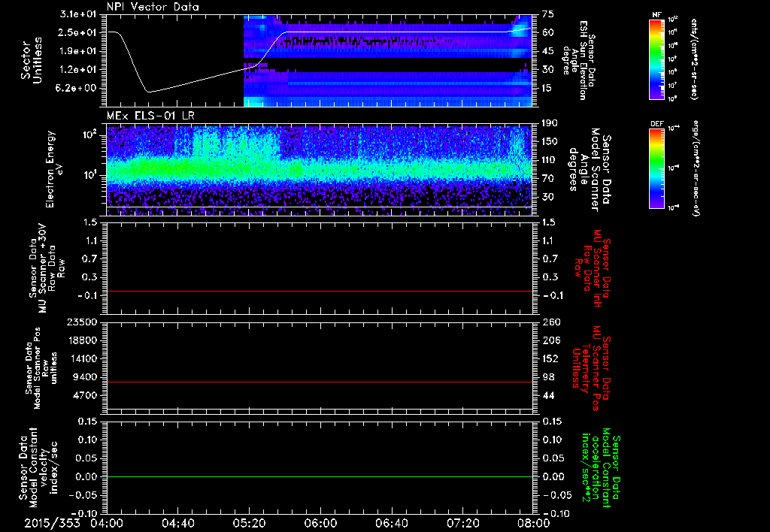This screenshot has width=770, height=532.
Task: Click the 152 telemetry tick label
Action: click(550, 358)
